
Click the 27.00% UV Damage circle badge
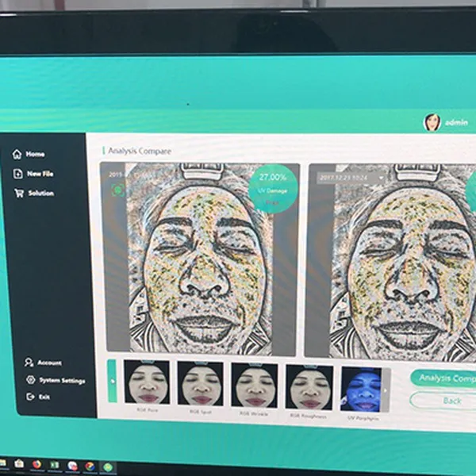(x=273, y=187)
